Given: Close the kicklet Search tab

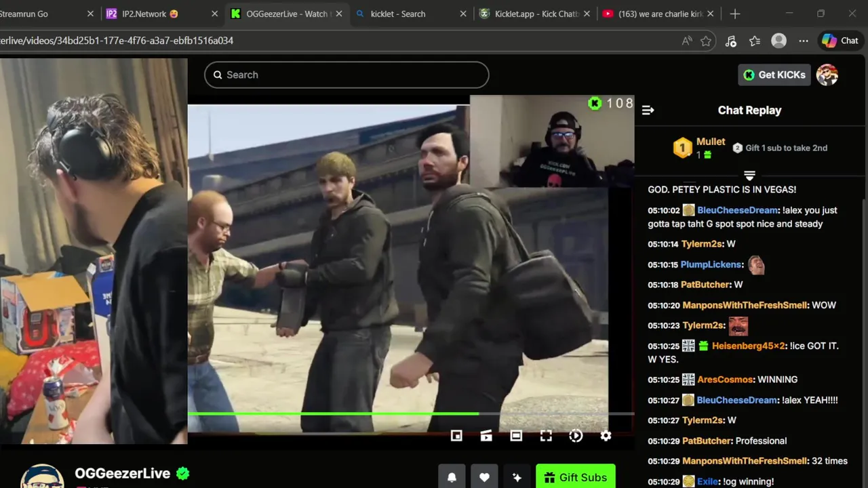Looking at the screenshot, I should pyautogui.click(x=463, y=14).
